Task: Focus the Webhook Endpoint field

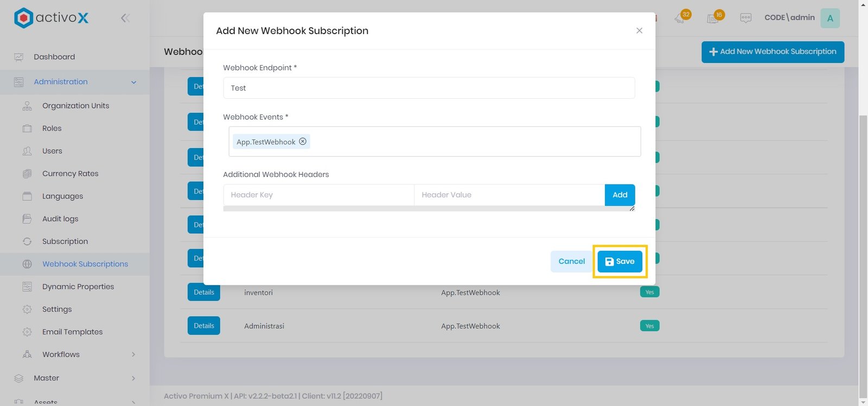Action: [x=429, y=88]
